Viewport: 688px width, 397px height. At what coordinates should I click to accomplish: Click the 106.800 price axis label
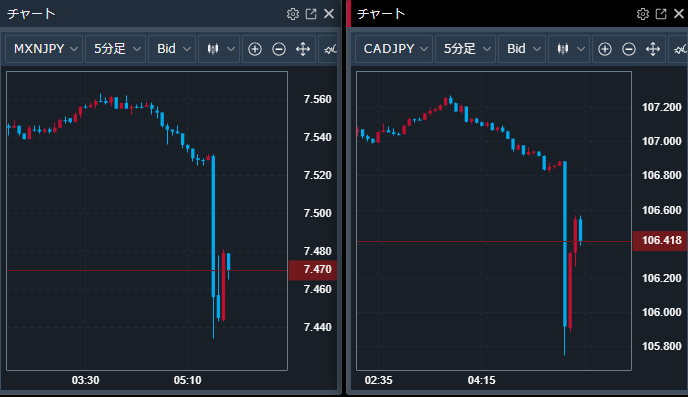click(x=662, y=175)
